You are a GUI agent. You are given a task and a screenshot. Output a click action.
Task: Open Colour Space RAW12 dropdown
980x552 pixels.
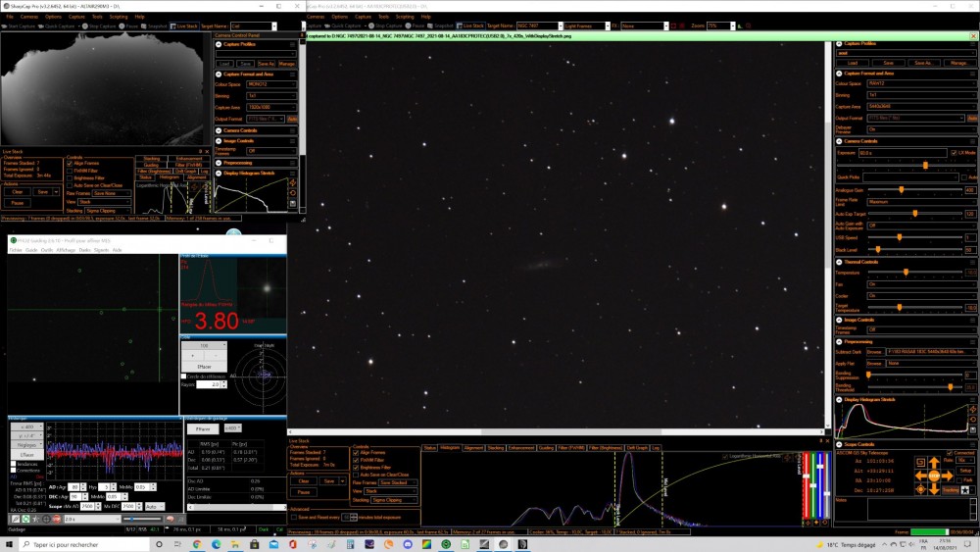(x=921, y=83)
